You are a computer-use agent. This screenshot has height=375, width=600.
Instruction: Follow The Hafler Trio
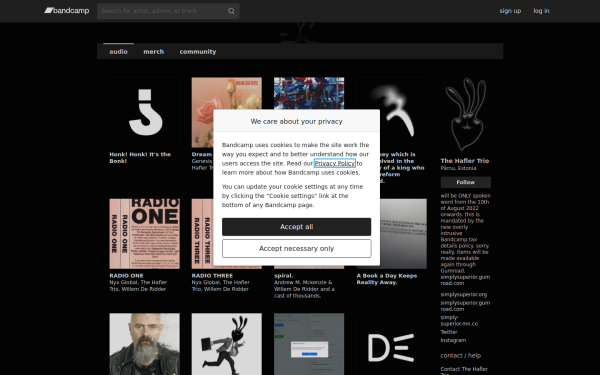point(465,182)
